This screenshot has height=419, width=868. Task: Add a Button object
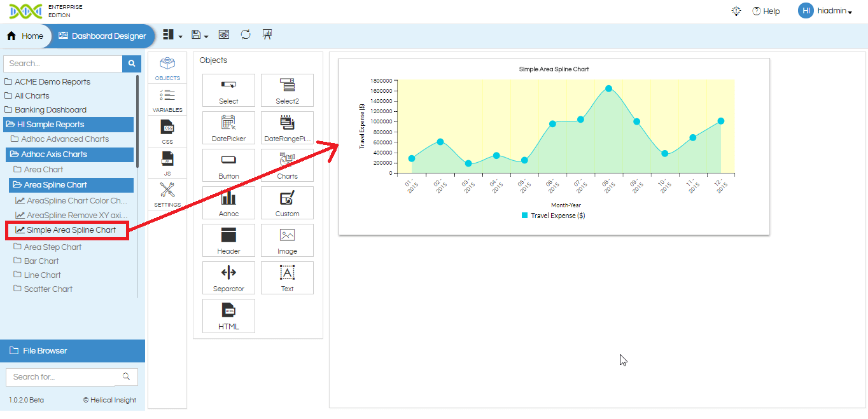pos(228,165)
